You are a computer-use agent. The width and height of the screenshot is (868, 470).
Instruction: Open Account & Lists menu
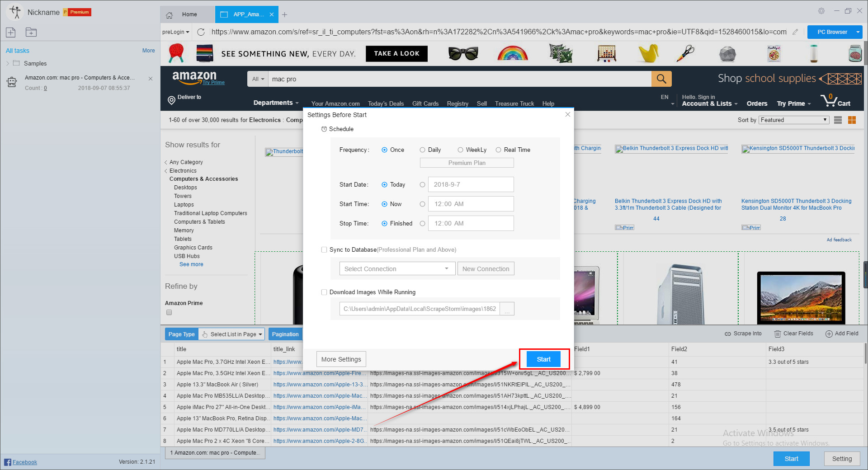point(709,103)
